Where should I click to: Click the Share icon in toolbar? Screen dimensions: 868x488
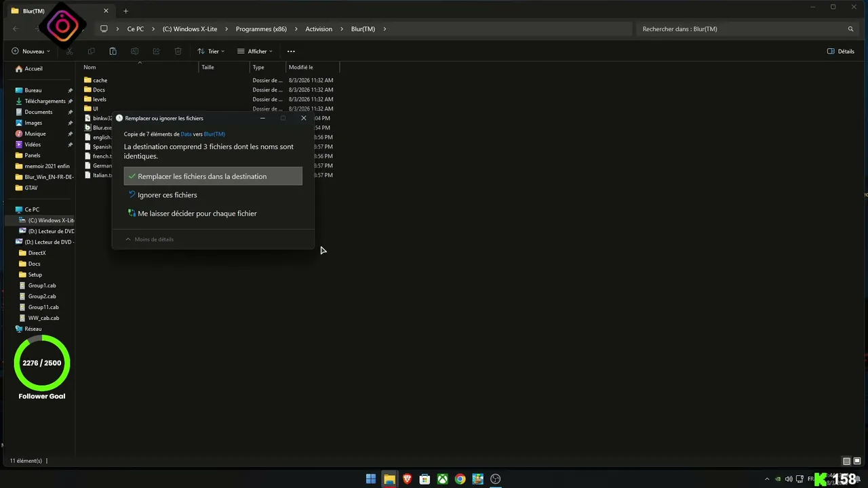click(156, 52)
